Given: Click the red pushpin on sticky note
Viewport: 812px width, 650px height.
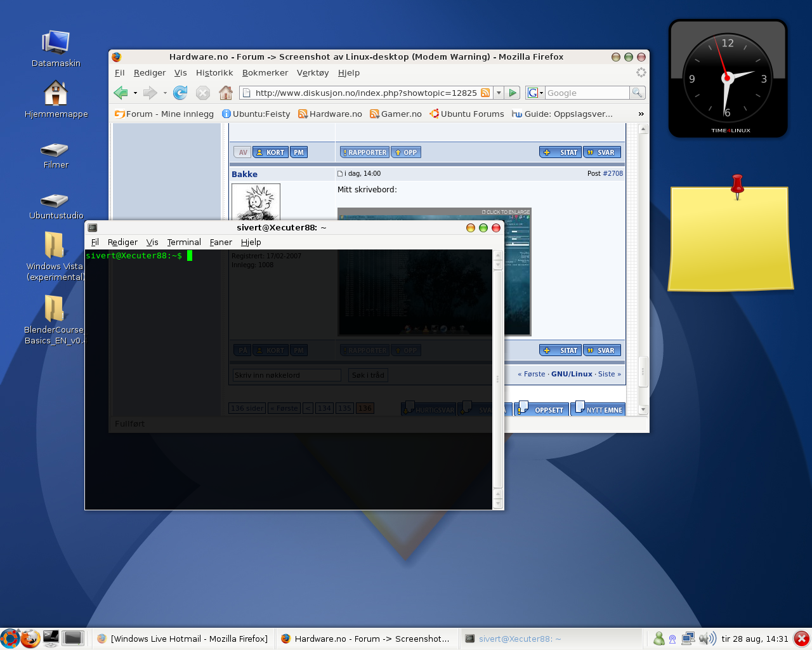Looking at the screenshot, I should click(x=737, y=185).
